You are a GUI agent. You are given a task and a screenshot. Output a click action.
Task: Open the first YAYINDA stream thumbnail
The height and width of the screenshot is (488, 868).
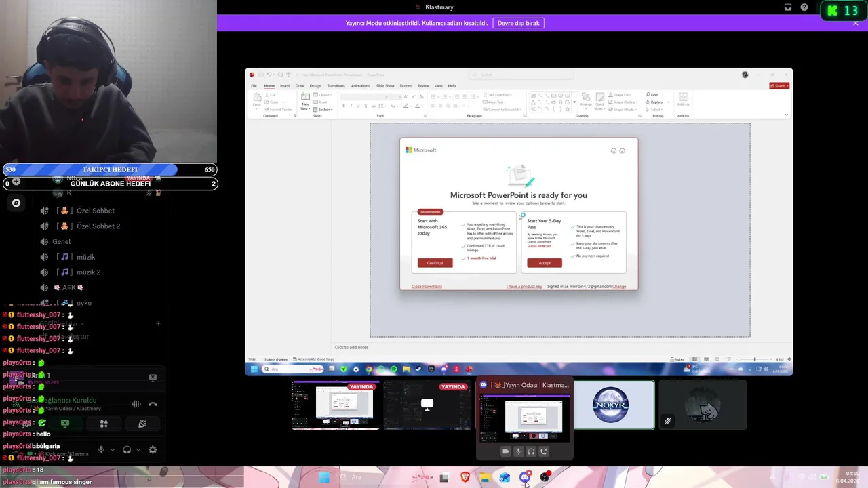coord(335,405)
